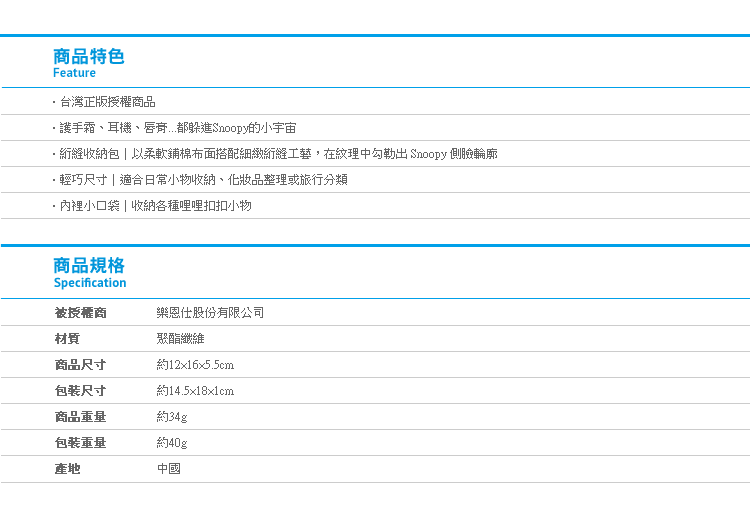Click the 中國 origin value
This screenshot has width=750, height=505.
point(169,469)
